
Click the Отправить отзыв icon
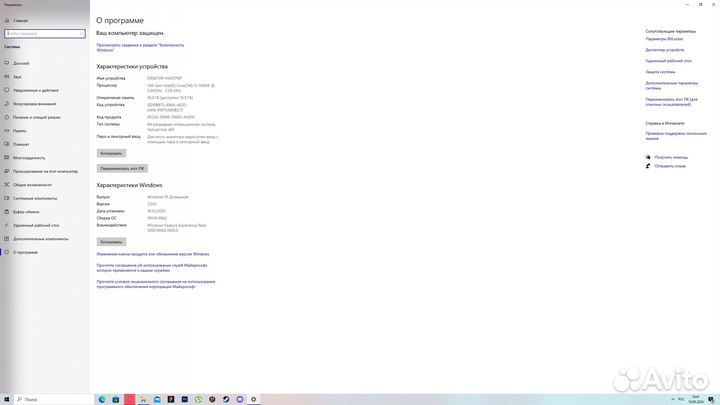[648, 166]
